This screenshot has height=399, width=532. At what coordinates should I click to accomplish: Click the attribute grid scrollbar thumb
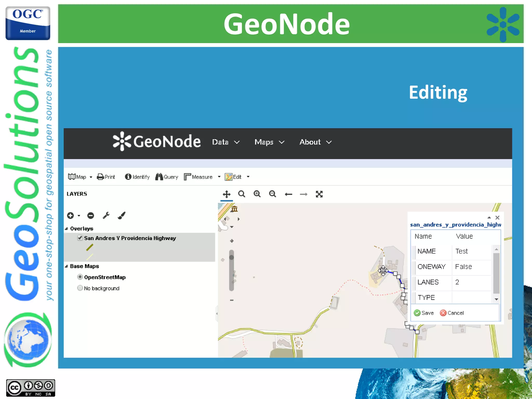click(x=496, y=273)
